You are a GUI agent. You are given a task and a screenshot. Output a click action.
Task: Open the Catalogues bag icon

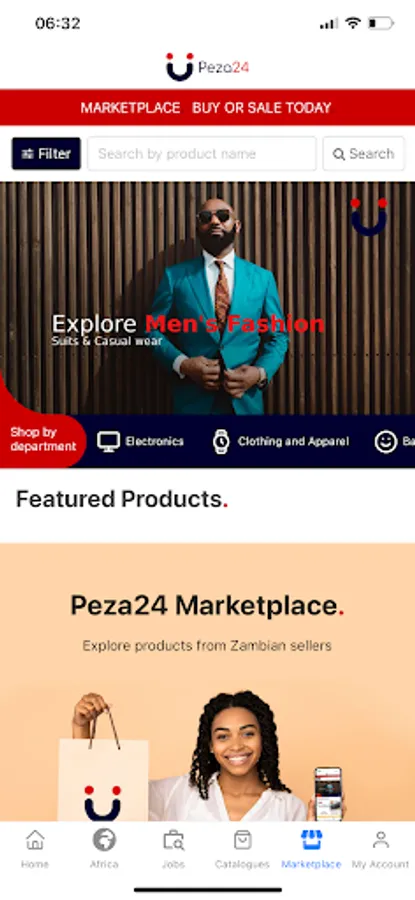tap(242, 840)
